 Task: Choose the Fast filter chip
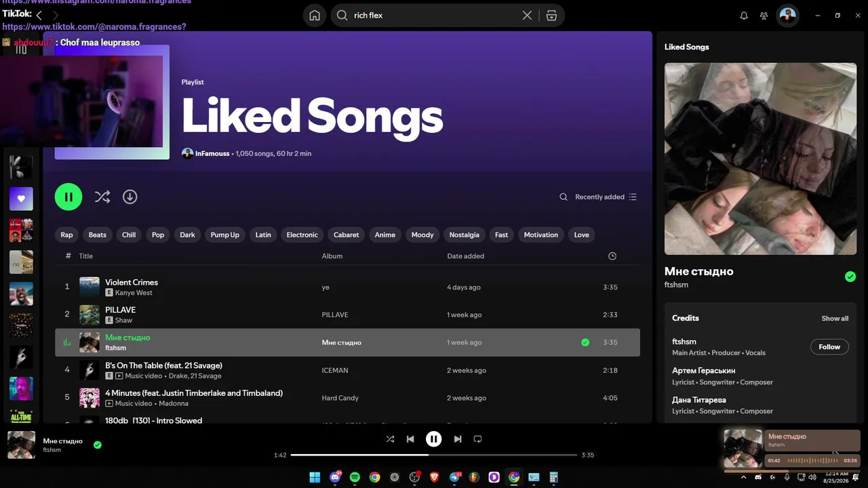click(502, 235)
